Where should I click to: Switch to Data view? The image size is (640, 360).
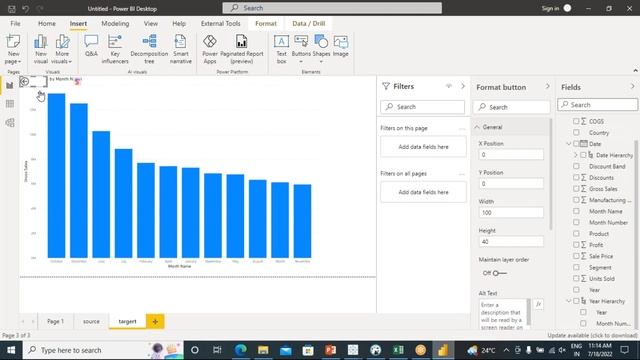(x=10, y=104)
